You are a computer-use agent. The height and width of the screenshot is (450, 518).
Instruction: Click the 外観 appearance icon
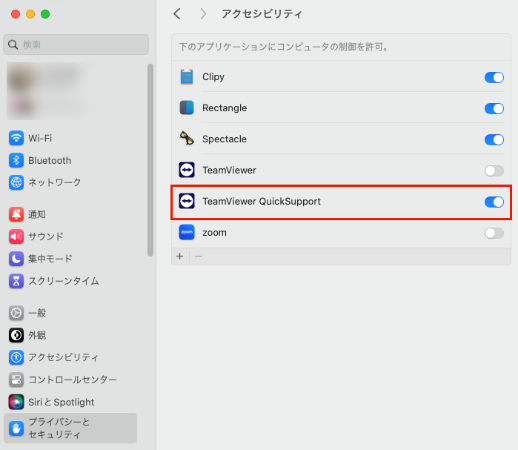tap(16, 335)
